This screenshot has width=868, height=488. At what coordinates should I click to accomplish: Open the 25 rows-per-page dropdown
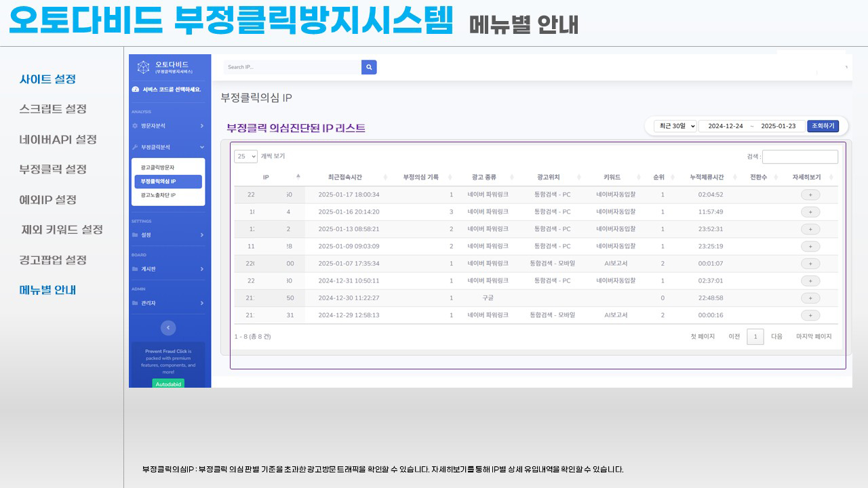click(245, 157)
